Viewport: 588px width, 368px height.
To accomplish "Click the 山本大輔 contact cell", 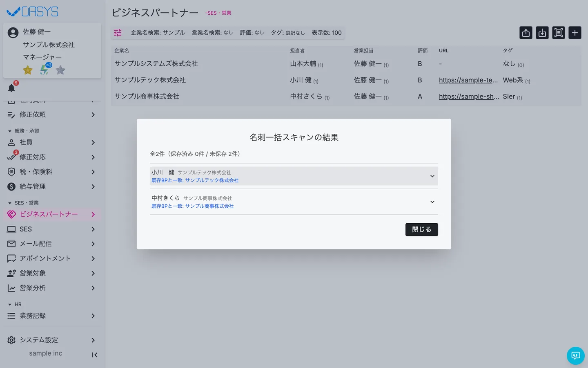I will 307,64.
